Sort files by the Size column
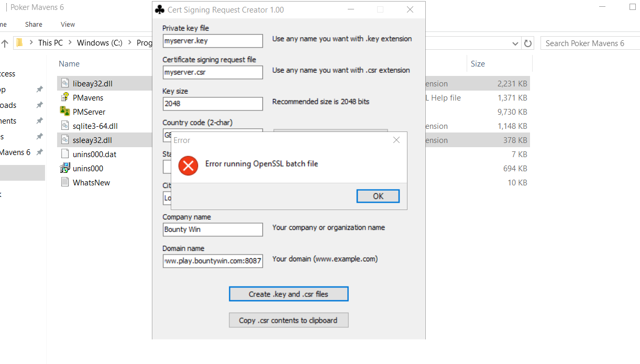The image size is (640, 364). click(x=478, y=64)
